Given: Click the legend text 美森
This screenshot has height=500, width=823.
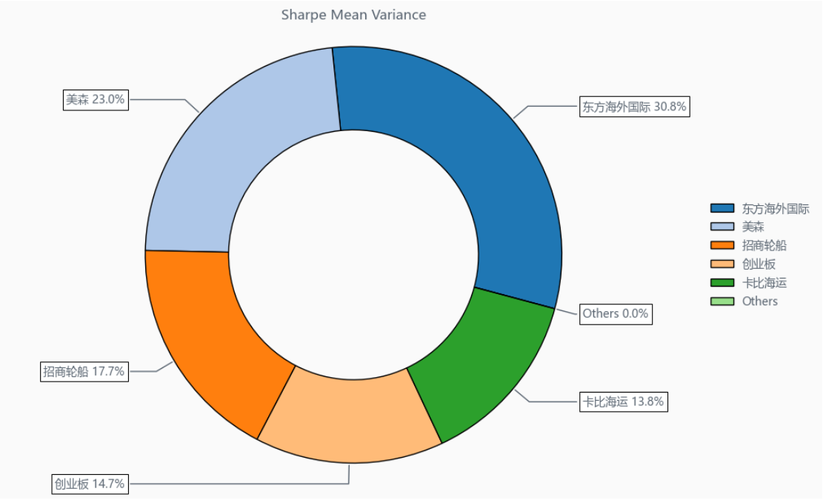Looking at the screenshot, I should point(753,227).
